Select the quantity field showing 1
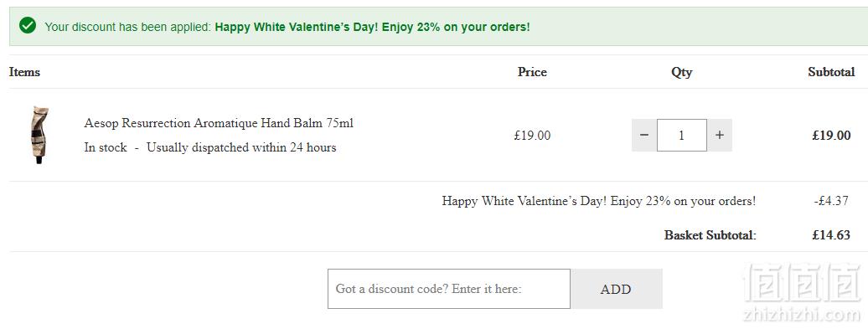 pos(681,135)
